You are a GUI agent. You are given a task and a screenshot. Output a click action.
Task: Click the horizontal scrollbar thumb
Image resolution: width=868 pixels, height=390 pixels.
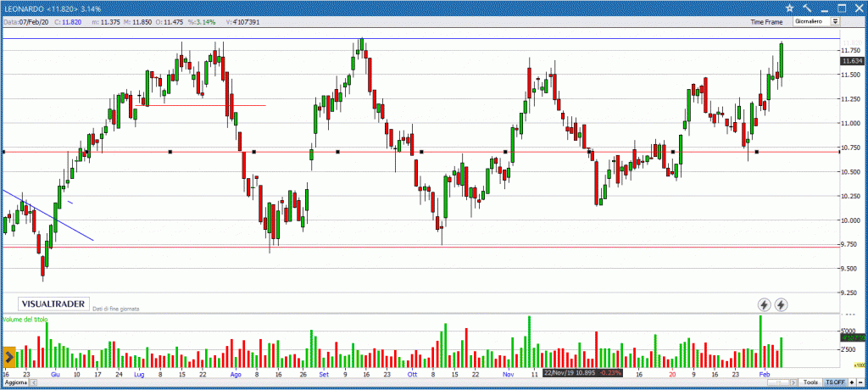pos(778,382)
